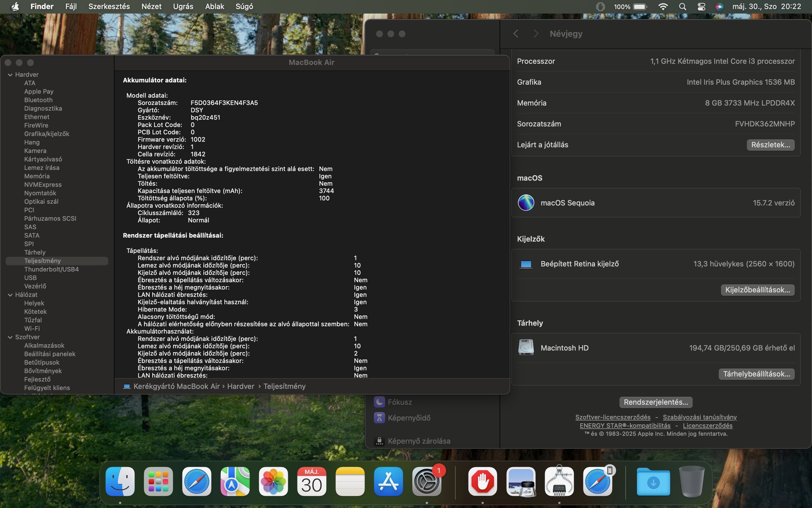Select Betűtípusok under Szoftver

[x=42, y=362]
